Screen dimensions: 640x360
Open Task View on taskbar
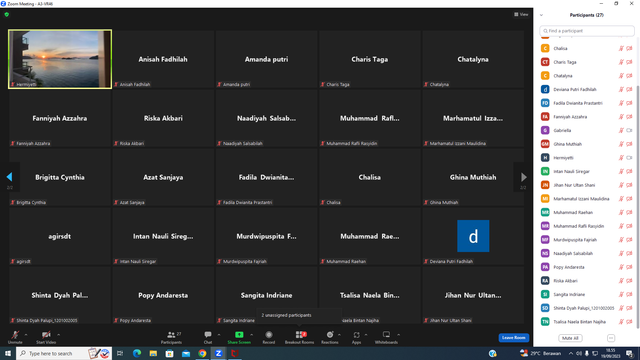pos(120,353)
